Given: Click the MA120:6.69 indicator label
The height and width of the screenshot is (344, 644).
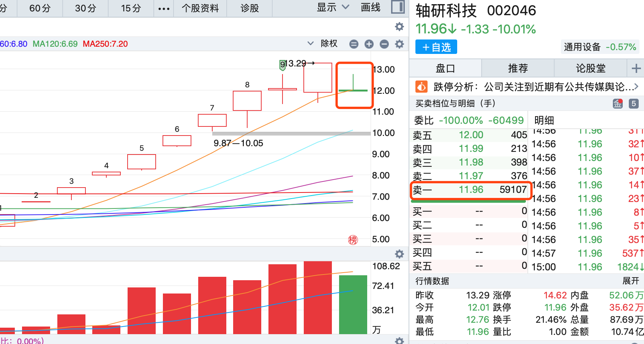Looking at the screenshot, I should click(55, 44).
